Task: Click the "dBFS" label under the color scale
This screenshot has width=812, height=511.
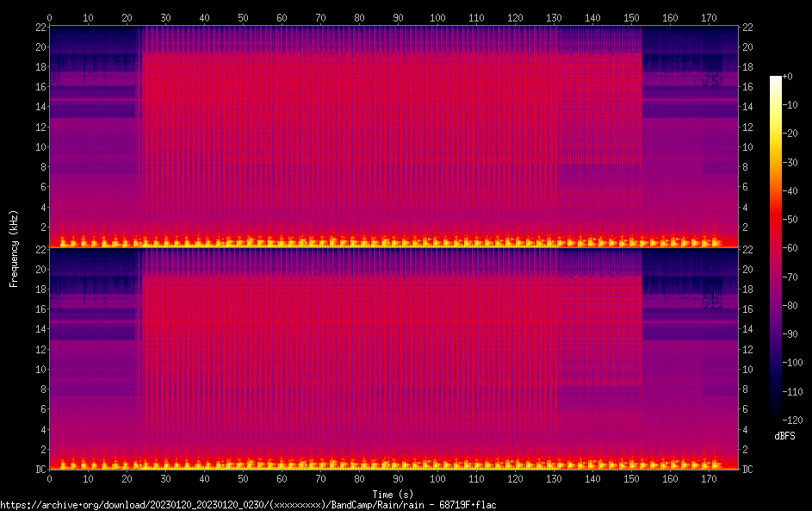Action: (x=784, y=436)
